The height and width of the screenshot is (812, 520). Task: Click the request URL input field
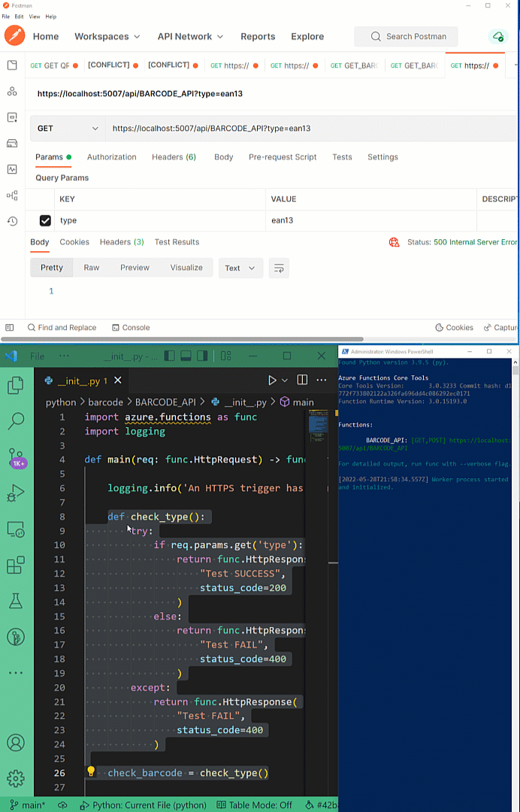[311, 129]
